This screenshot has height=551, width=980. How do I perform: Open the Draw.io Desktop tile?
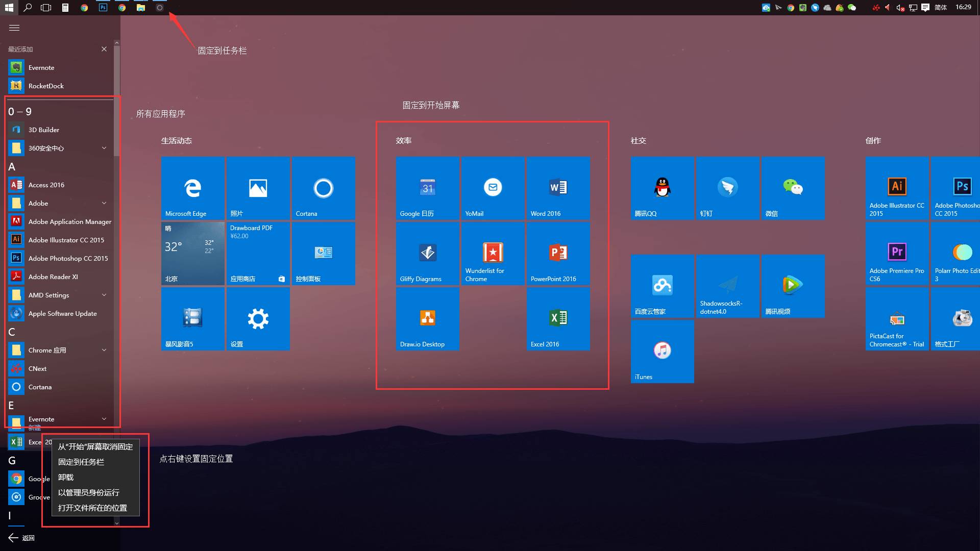click(427, 318)
